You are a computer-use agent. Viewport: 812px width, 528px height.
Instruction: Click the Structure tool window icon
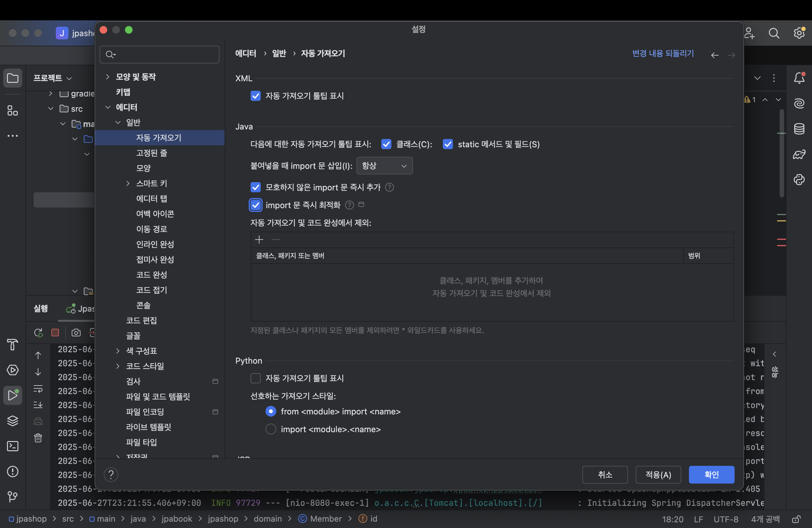click(x=13, y=110)
